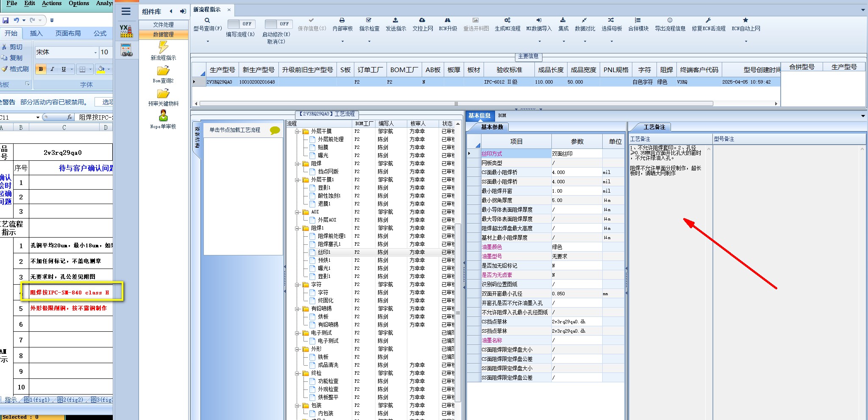
Task: Open the 型号查询(F) dropdown arrow
Action: point(208,42)
